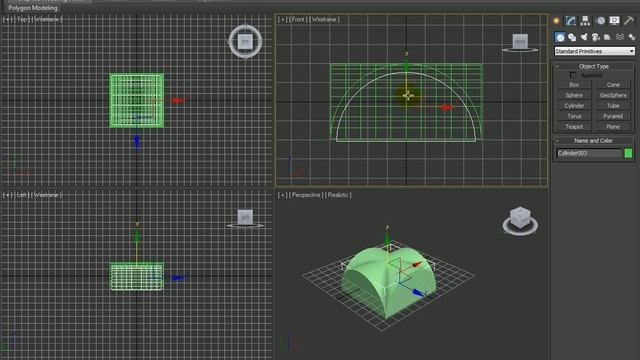Open the Front viewport [+] menu
Image resolution: width=640 pixels, height=360 pixels.
[x=282, y=19]
